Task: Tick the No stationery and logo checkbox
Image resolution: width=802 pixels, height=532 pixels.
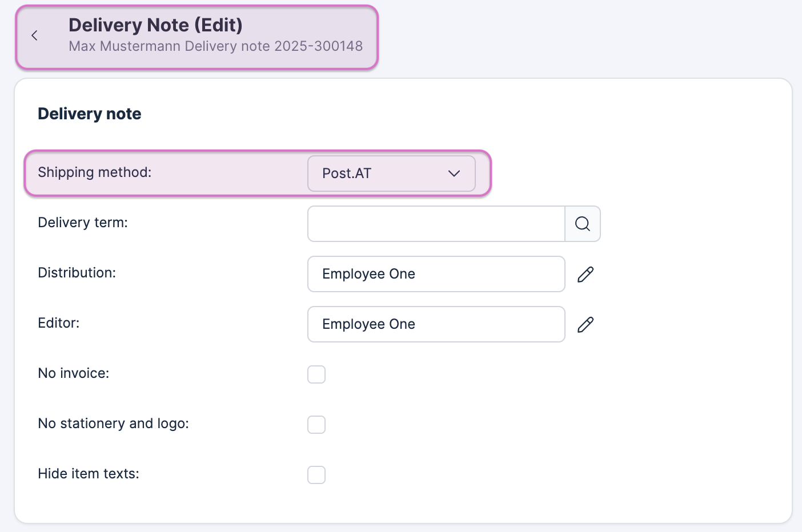Action: 316,425
